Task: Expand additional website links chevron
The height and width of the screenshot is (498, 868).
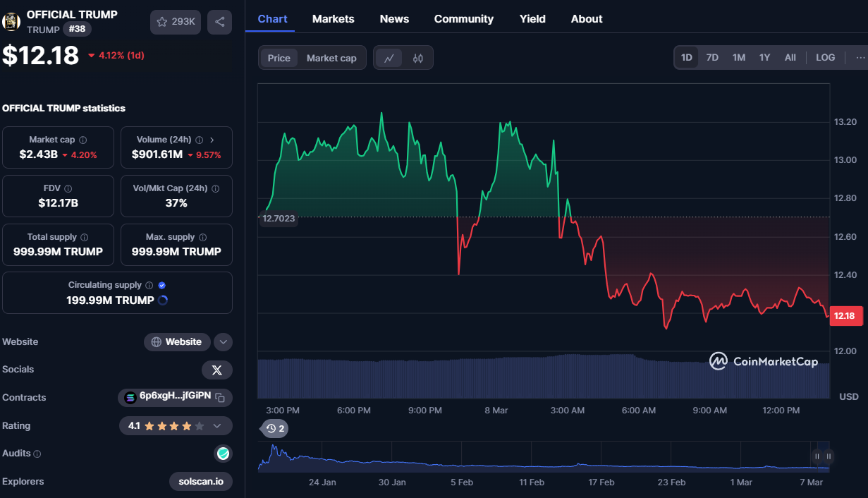Action: [x=223, y=342]
